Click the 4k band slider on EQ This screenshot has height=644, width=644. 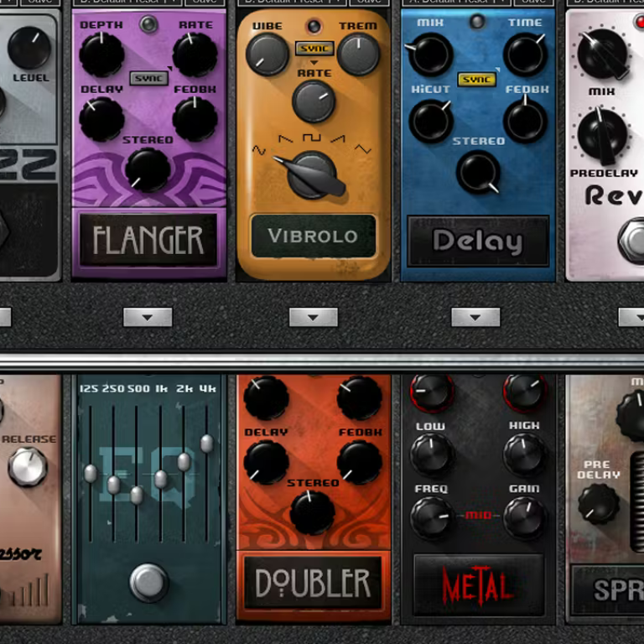[x=206, y=444]
